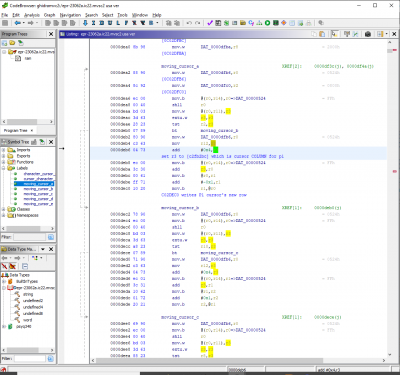Select the moving_cursor_b label
The width and height of the screenshot is (400, 375).
click(38, 189)
